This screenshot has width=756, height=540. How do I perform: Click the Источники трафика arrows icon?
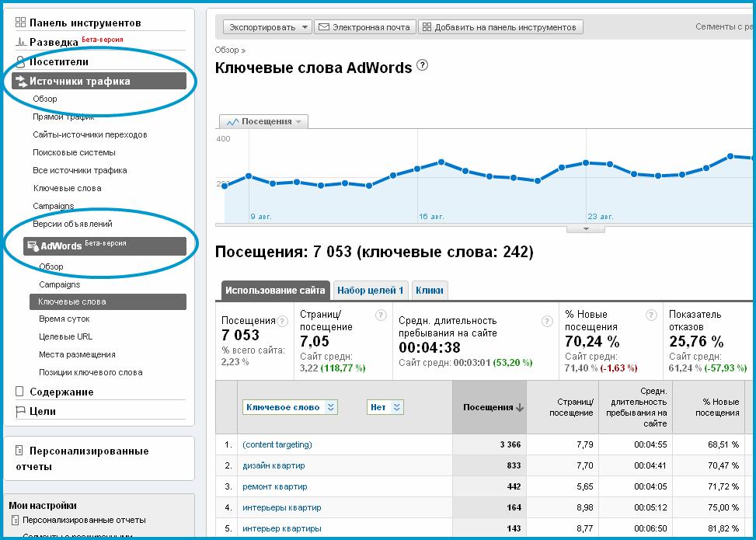(21, 81)
